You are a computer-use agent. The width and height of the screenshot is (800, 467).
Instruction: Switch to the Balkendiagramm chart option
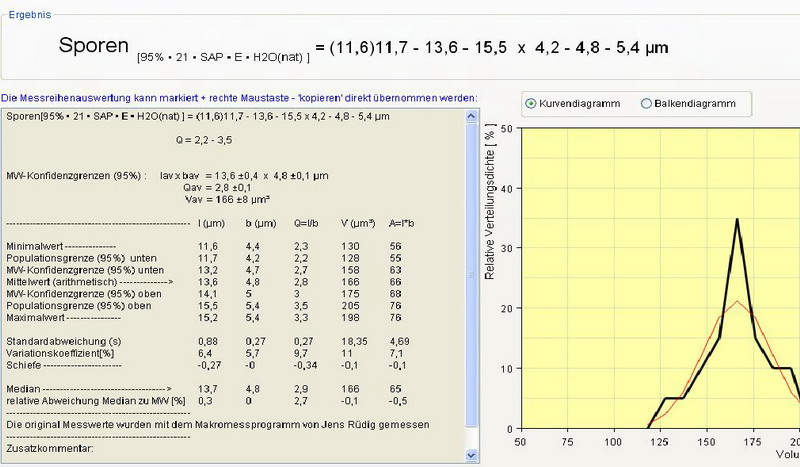(x=646, y=103)
